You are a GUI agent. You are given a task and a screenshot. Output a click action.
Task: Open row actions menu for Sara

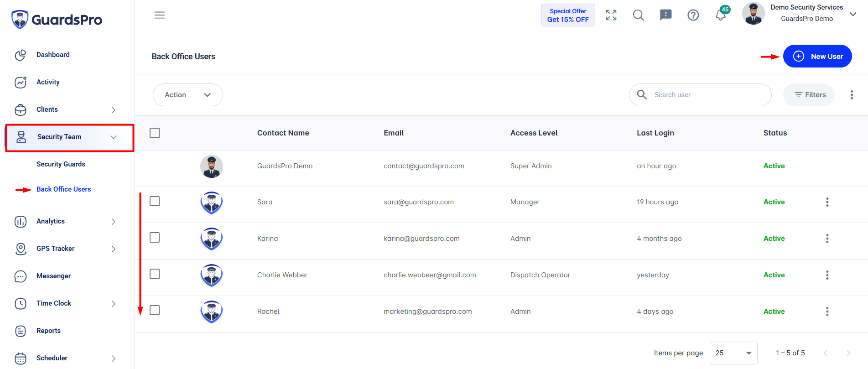827,202
